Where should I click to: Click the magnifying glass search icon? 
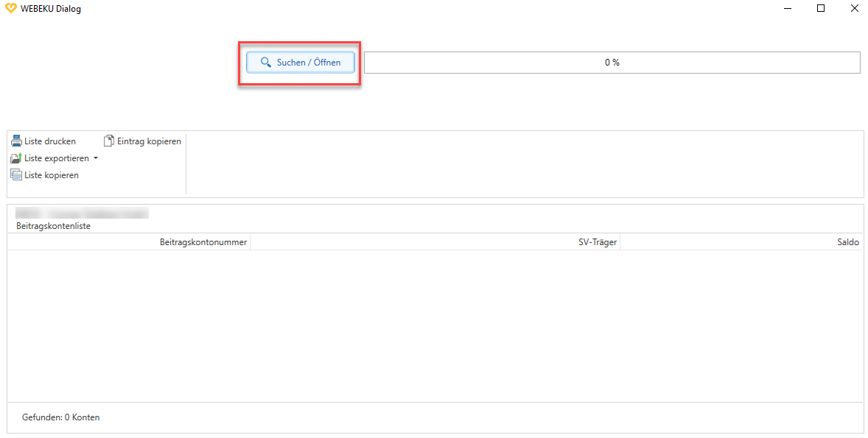[266, 63]
